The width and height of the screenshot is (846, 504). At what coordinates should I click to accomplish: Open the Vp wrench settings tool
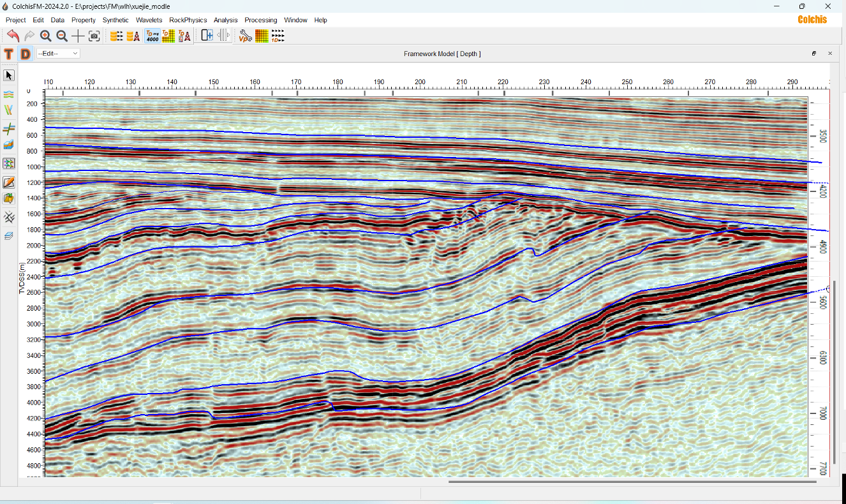[246, 36]
